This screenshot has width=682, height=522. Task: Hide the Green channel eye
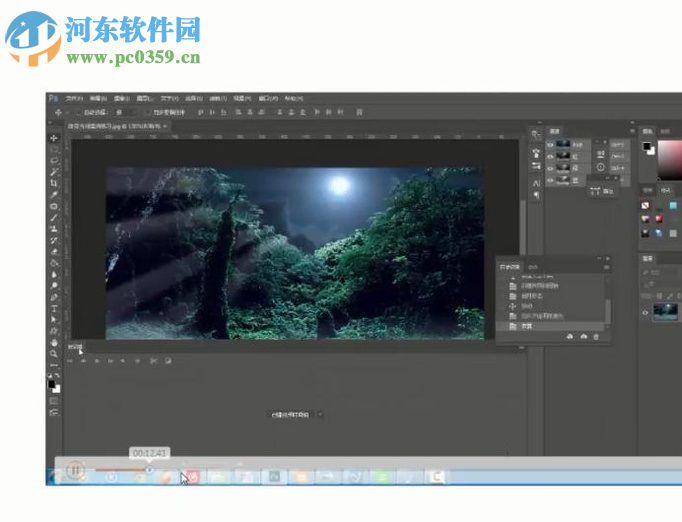coord(550,168)
